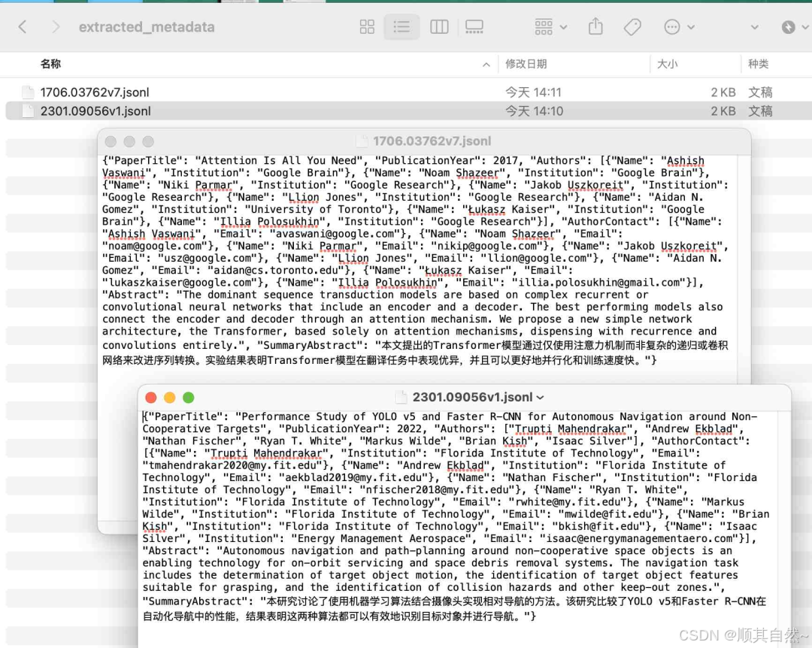Screen dimensions: 812x648
Task: Expand the toolbar overflow chevron
Action: coord(755,28)
